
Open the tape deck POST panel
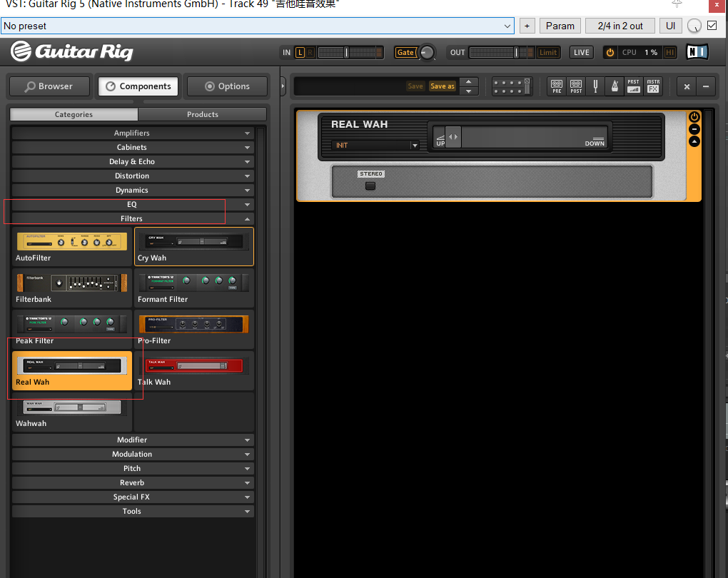tap(576, 86)
